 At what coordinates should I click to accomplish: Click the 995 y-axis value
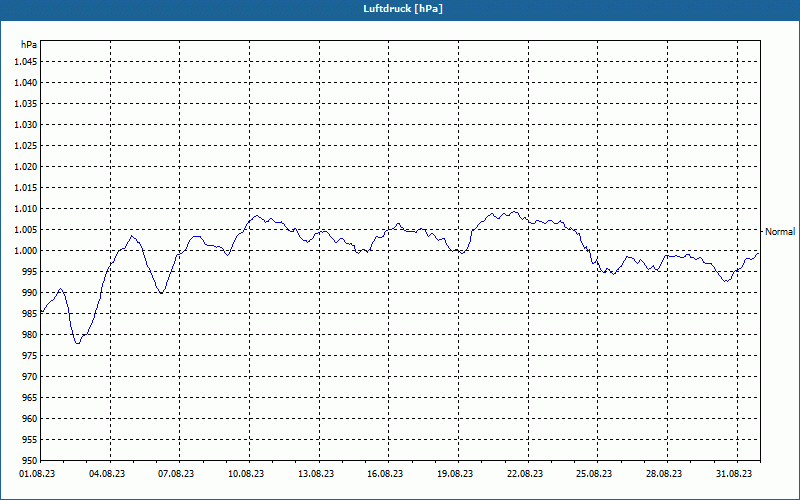click(29, 271)
